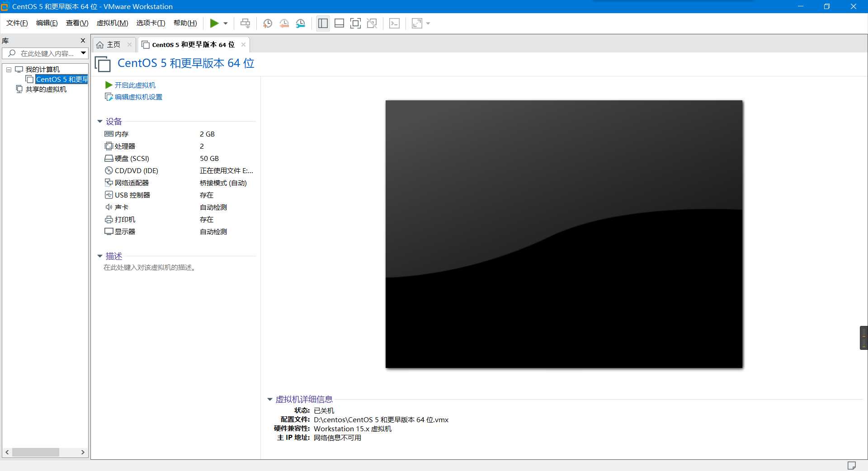This screenshot has width=868, height=471.
Task: Click the 打印机 printer icon
Action: point(108,219)
